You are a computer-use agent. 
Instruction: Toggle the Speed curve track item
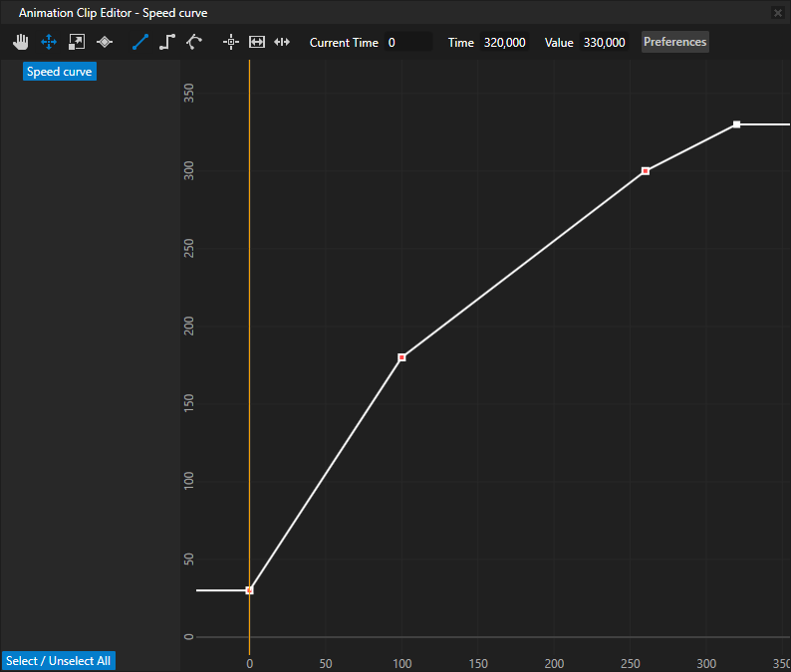[60, 72]
